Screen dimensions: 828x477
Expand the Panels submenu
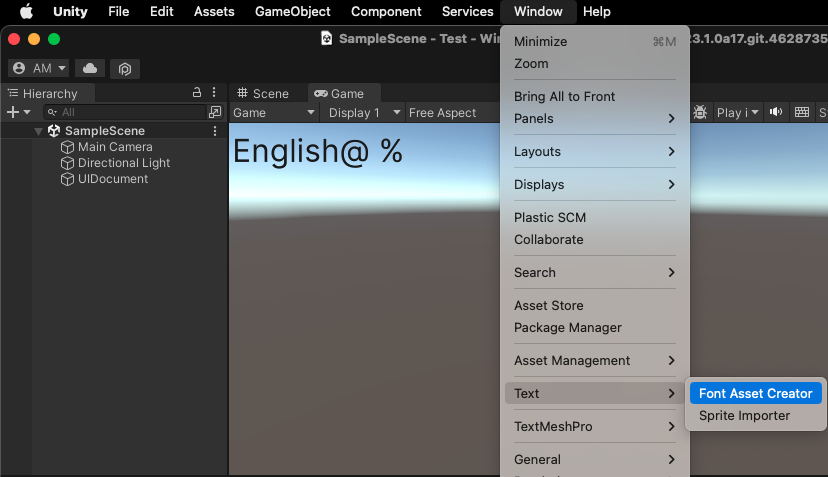coord(595,118)
